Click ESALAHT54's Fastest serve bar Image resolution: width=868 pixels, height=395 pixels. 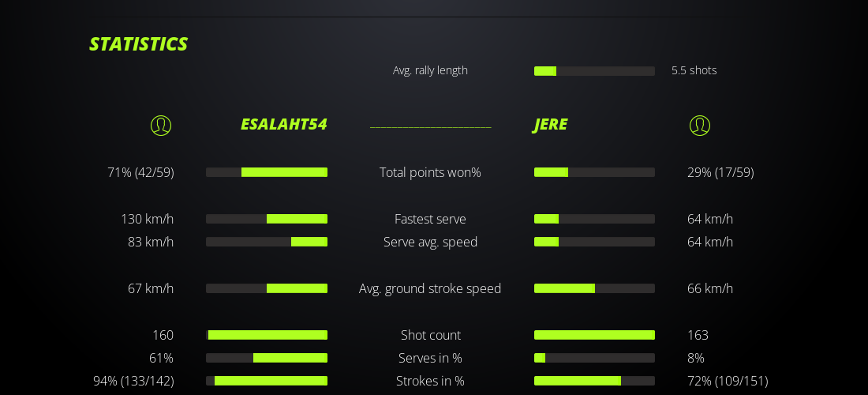pyautogui.click(x=267, y=219)
